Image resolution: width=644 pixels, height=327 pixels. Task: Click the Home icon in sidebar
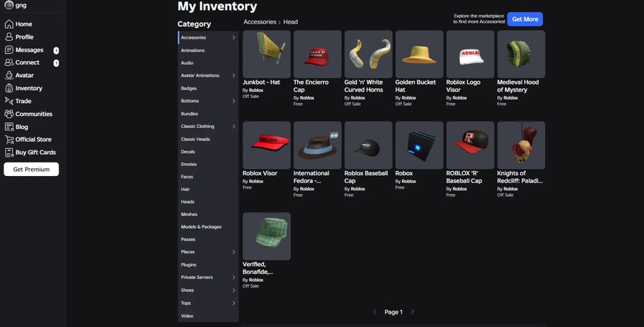(x=9, y=24)
